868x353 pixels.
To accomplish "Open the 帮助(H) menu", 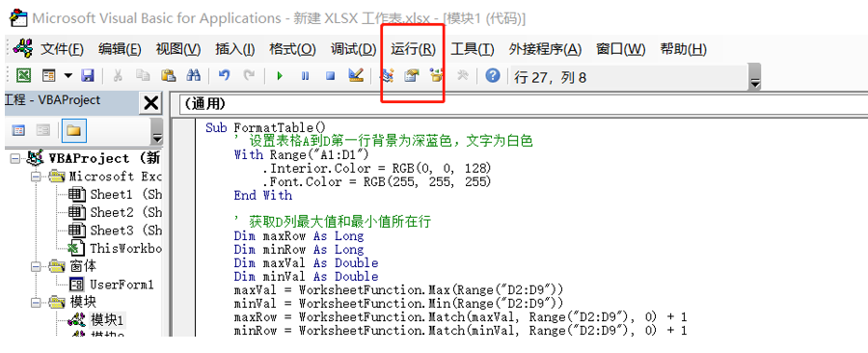I will pos(683,49).
